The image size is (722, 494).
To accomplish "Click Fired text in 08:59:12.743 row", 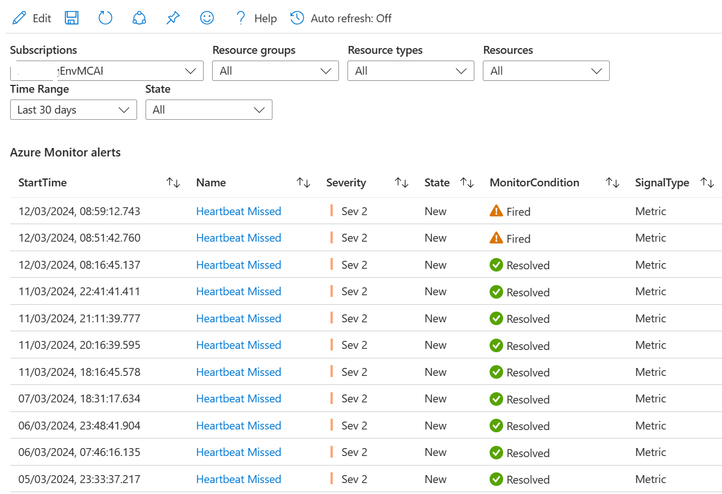I will pos(518,212).
